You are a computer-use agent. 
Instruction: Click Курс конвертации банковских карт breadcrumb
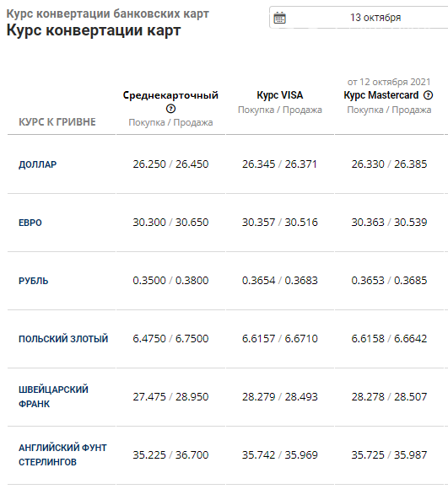(x=108, y=13)
